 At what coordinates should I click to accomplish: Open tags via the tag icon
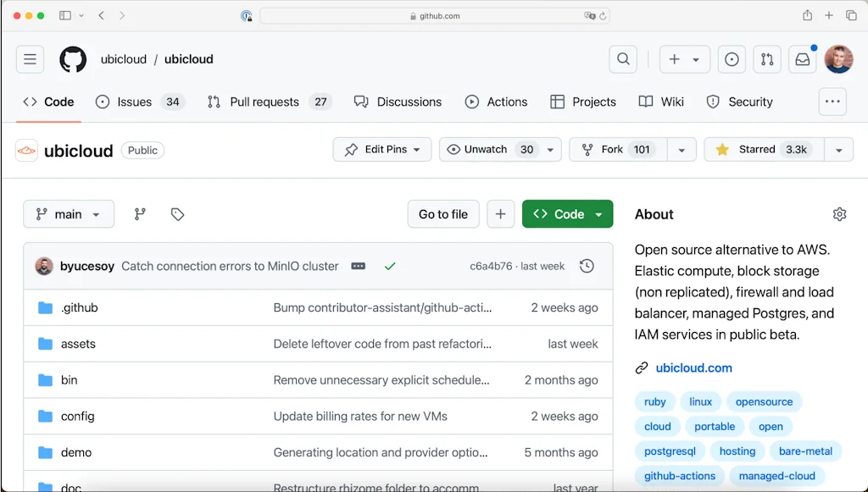(x=177, y=214)
